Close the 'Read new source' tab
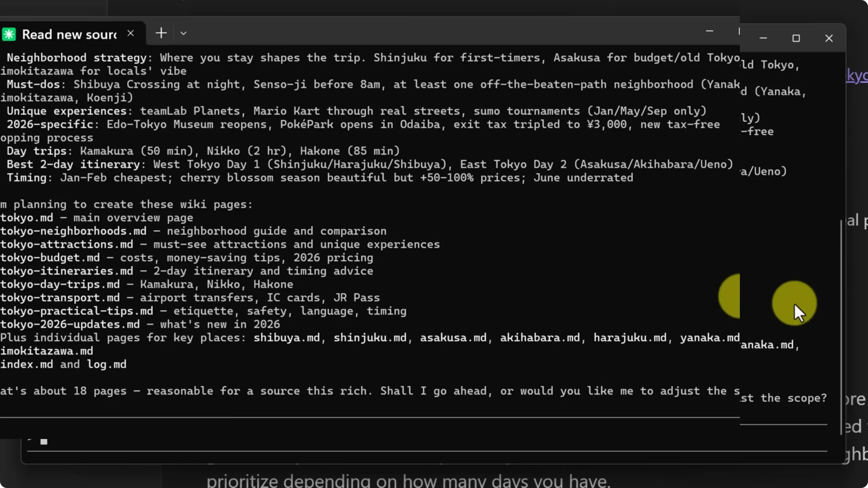The width and height of the screenshot is (868, 488). click(x=131, y=33)
